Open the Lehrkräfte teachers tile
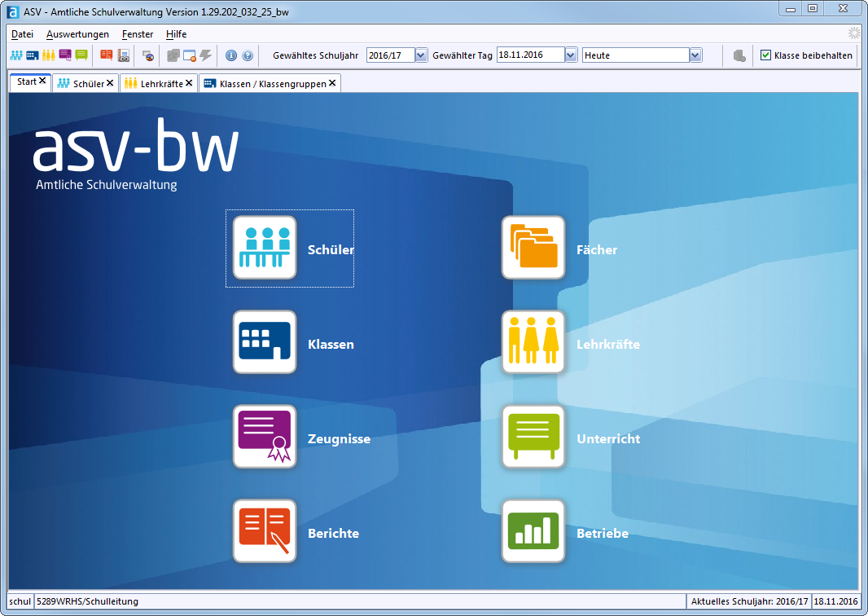The image size is (868, 616). [533, 342]
